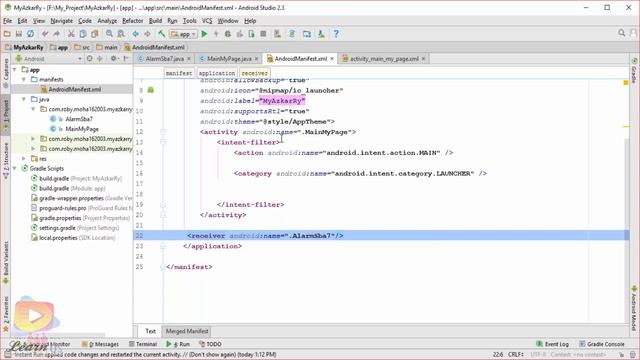Open the Terminal tool window
This screenshot has height=360, width=640.
coord(143,344)
